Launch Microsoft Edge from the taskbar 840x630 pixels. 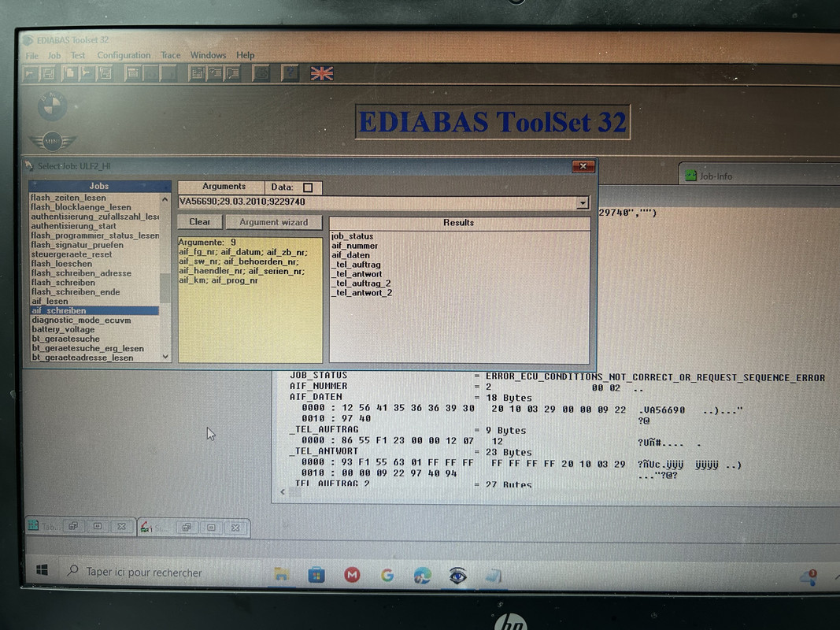pyautogui.click(x=422, y=576)
